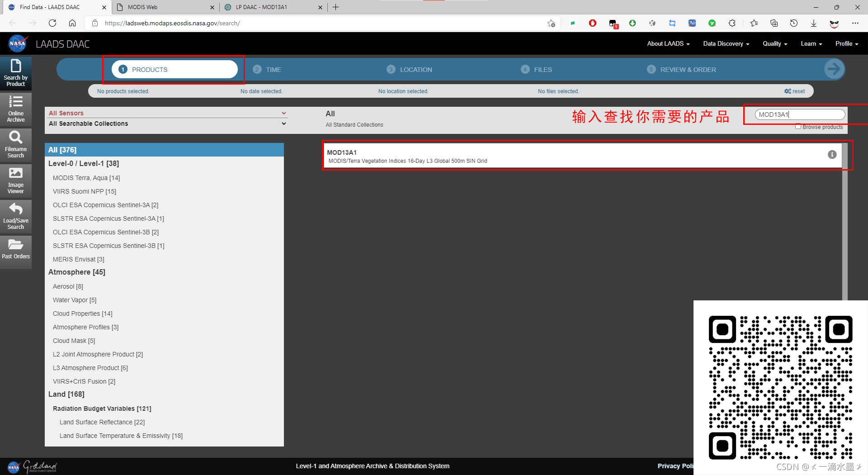Click product list vertical scrollbar
The height and width of the screenshot is (475, 868).
[844, 222]
